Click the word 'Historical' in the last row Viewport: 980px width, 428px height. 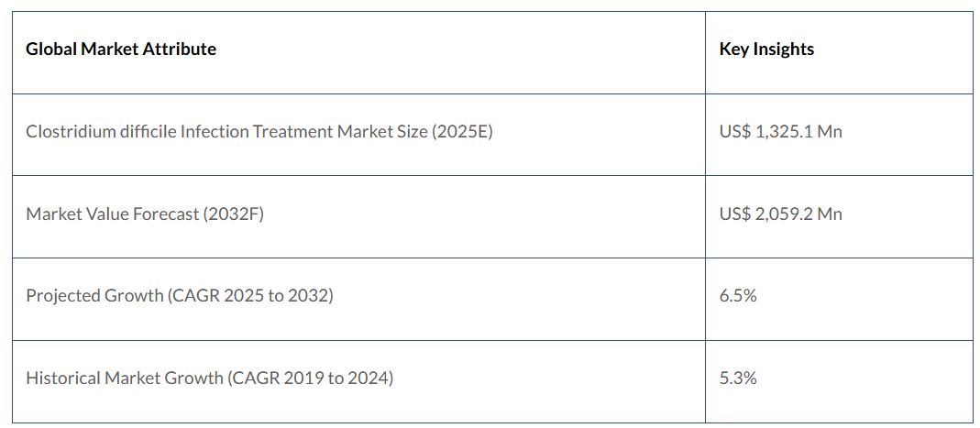[64, 378]
